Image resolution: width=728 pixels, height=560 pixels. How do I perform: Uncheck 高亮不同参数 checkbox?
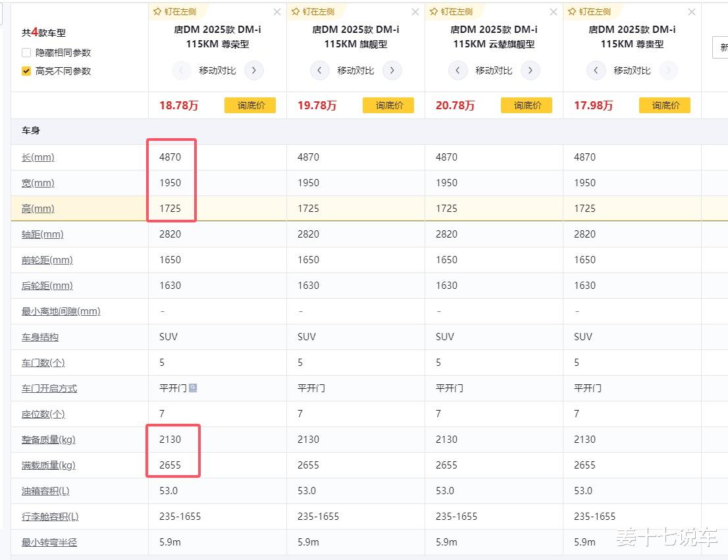pyautogui.click(x=26, y=71)
